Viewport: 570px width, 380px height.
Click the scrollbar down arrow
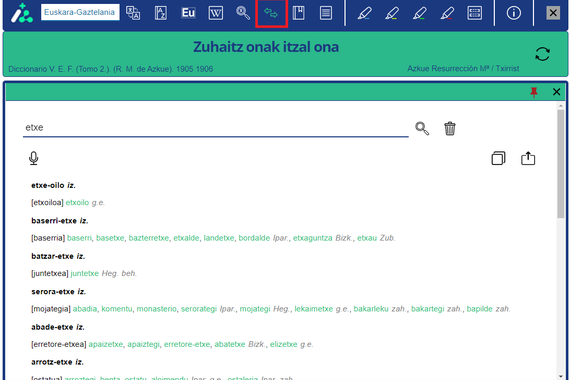(x=561, y=376)
